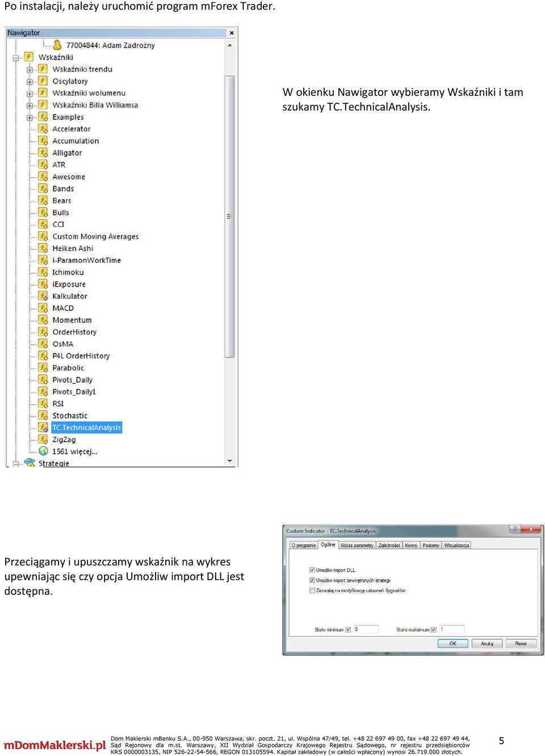Screen dimensions: 545x756
Task: Click the ATR indicator icon
Action: [x=43, y=165]
